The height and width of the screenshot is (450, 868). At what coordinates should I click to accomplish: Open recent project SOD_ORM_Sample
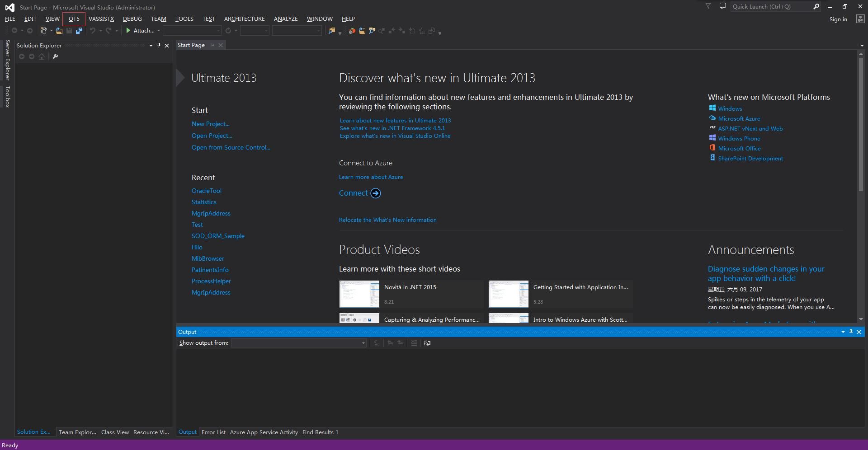pyautogui.click(x=218, y=236)
